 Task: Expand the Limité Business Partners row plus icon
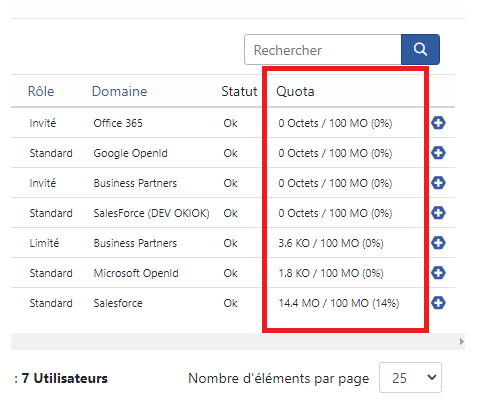click(x=438, y=243)
